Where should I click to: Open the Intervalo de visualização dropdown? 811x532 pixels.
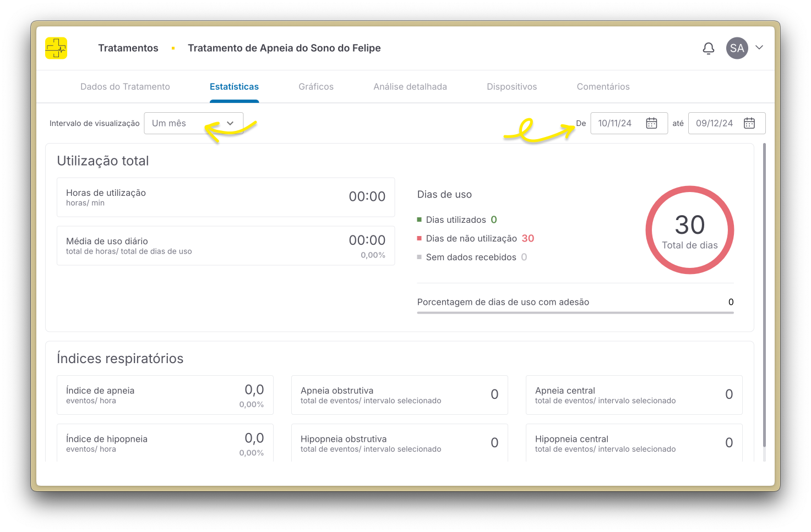pyautogui.click(x=193, y=123)
